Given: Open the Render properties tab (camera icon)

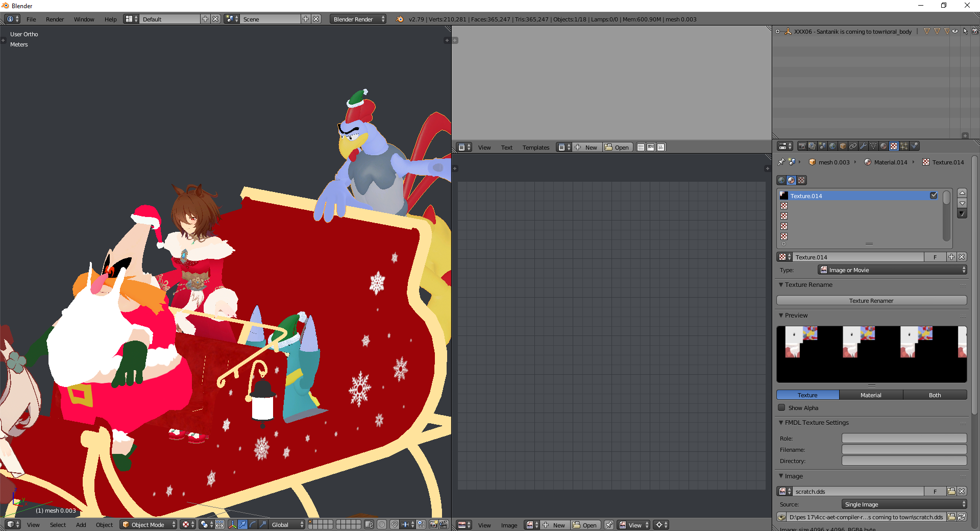Looking at the screenshot, I should pyautogui.click(x=802, y=146).
